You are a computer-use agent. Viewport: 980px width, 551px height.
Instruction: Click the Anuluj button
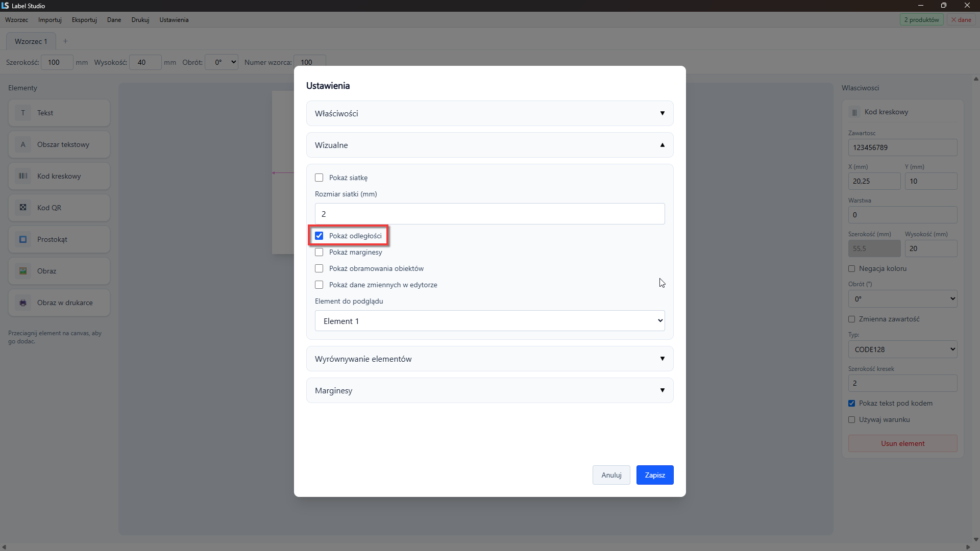pyautogui.click(x=611, y=475)
